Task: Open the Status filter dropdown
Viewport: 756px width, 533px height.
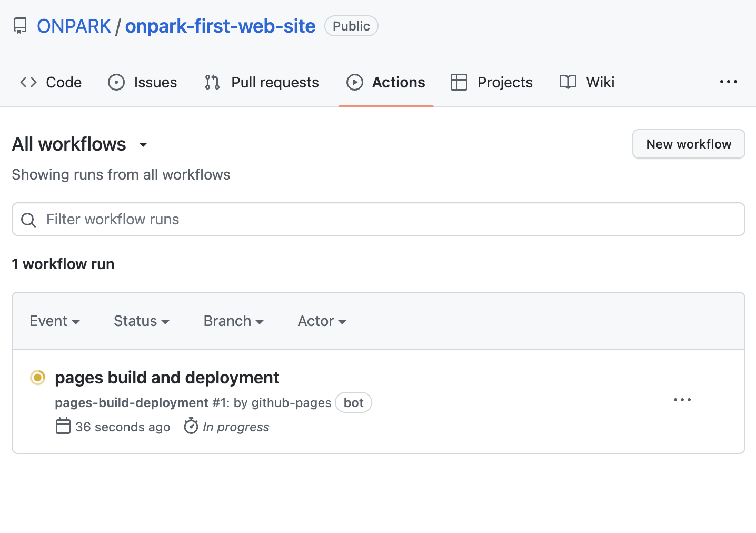Action: point(142,321)
